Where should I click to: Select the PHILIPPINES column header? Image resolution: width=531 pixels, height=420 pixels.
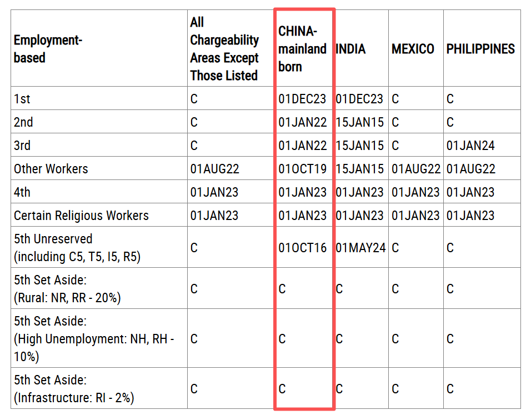[x=480, y=49]
